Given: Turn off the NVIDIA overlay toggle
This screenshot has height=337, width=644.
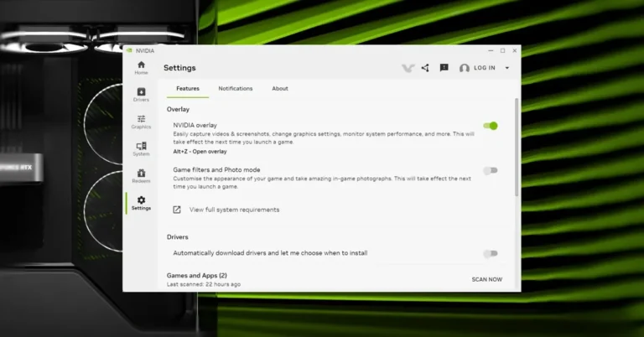Looking at the screenshot, I should pyautogui.click(x=491, y=126).
